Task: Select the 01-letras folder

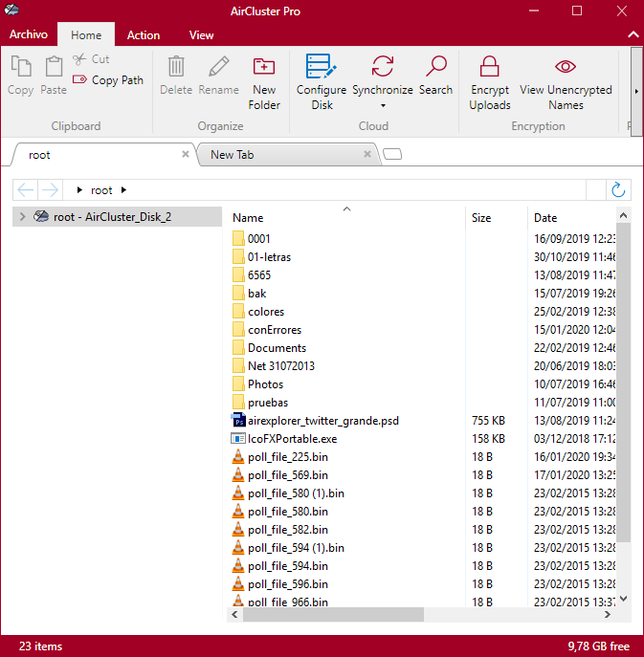Action: pos(269,257)
